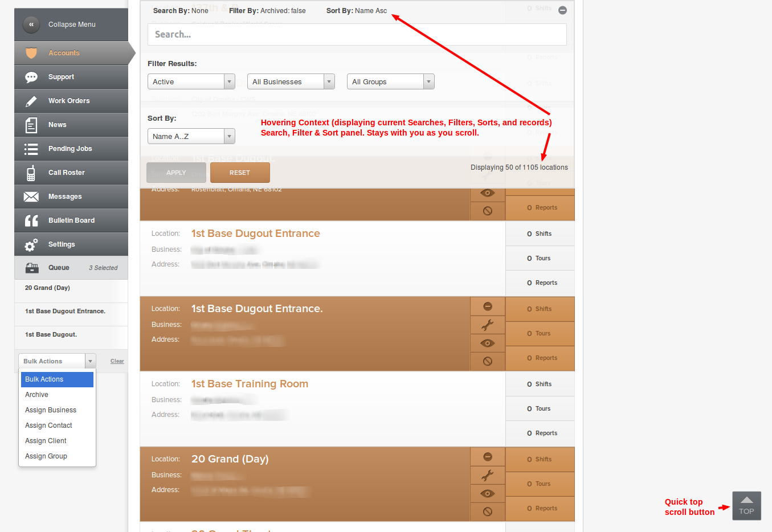The width and height of the screenshot is (772, 532).
Task: Click the Queue tray icon
Action: (x=32, y=268)
